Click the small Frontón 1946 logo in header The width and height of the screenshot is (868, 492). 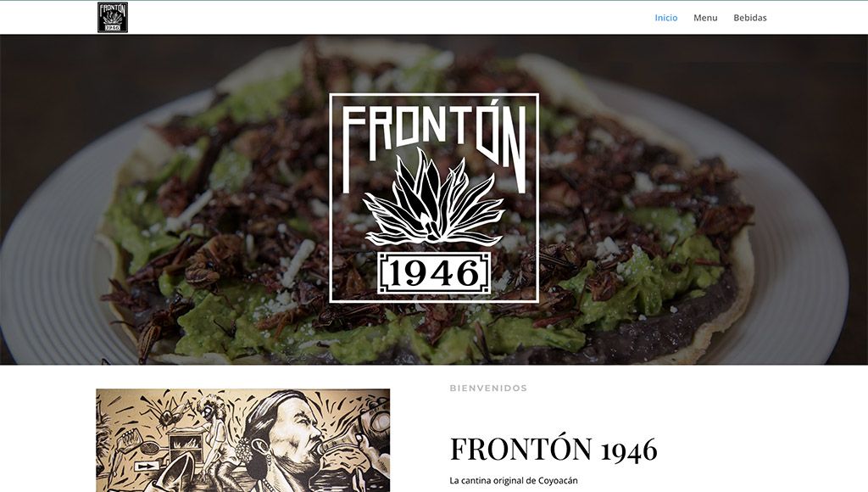tap(113, 17)
